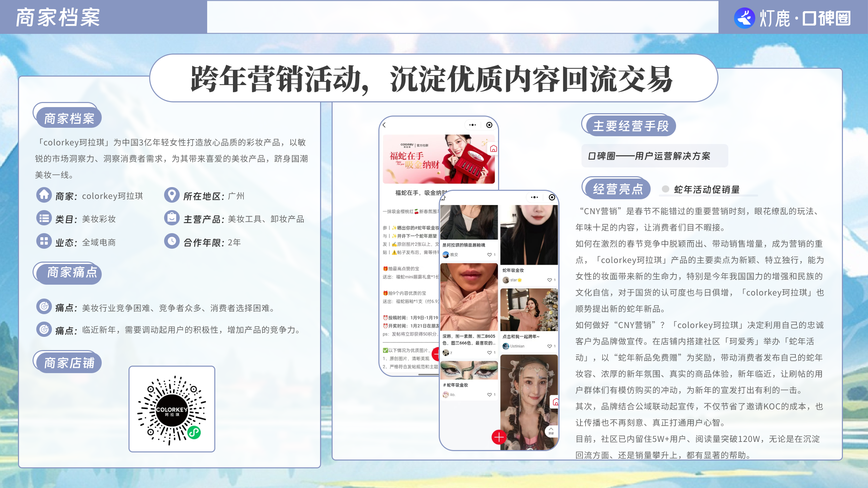Open Ustinian's profile avatar
Viewport: 868px width, 488px height.
click(x=506, y=346)
